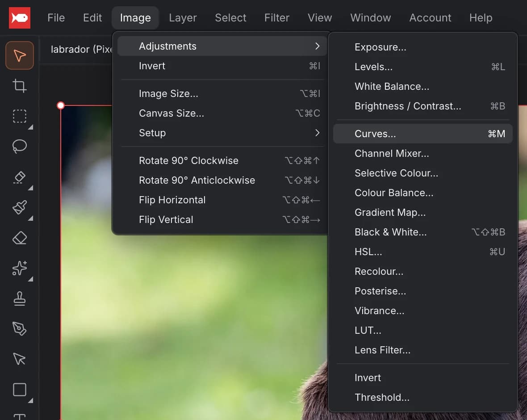
Task: Choose Channel Mixer... adjustment
Action: 423,153
